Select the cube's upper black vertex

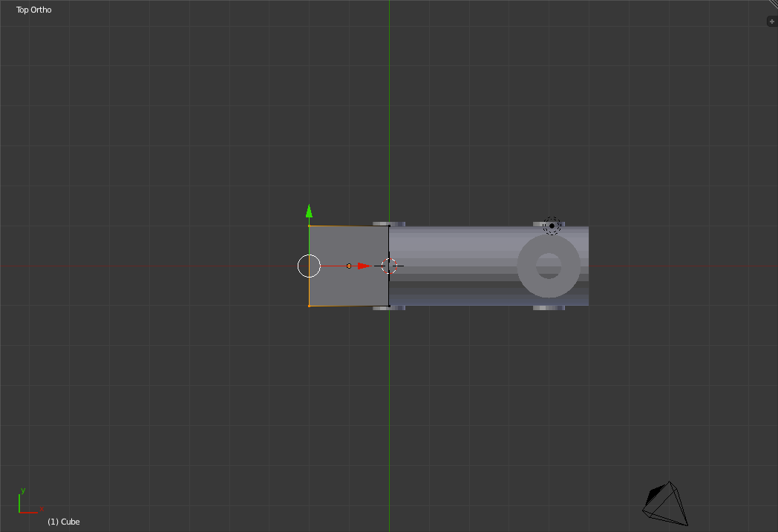pyautogui.click(x=389, y=226)
